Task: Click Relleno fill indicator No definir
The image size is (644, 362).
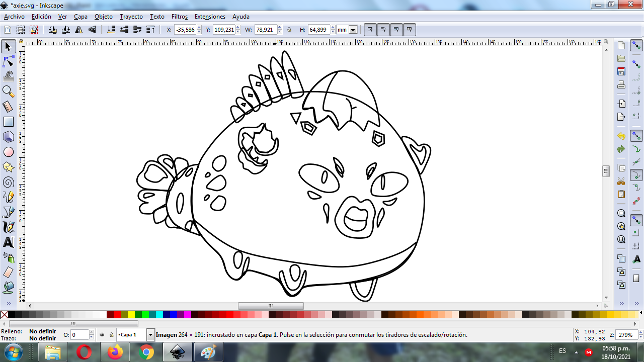Action: click(x=42, y=331)
